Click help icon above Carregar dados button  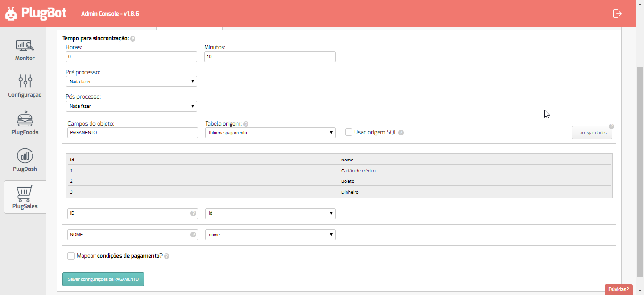pos(611,126)
